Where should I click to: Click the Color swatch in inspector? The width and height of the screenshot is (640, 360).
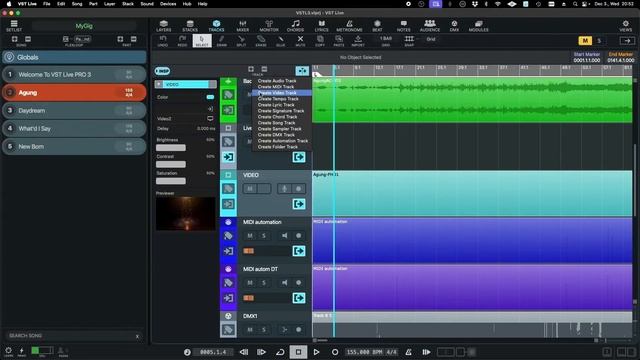(210, 97)
